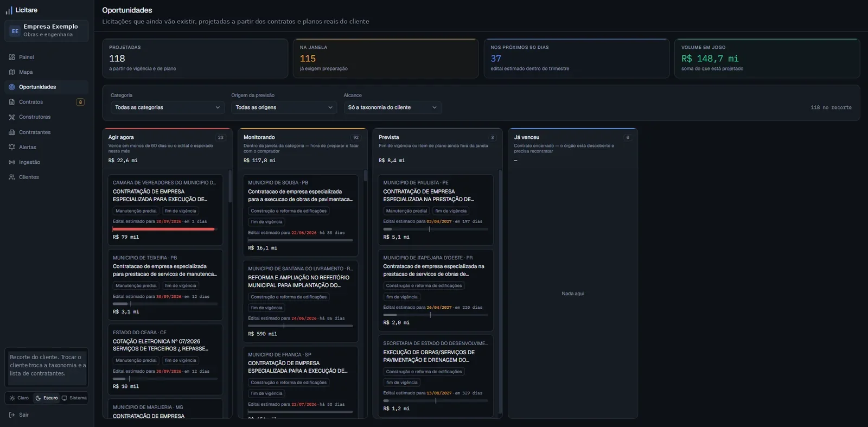The image size is (868, 427).
Task: Open the Alcance dropdown
Action: (392, 107)
